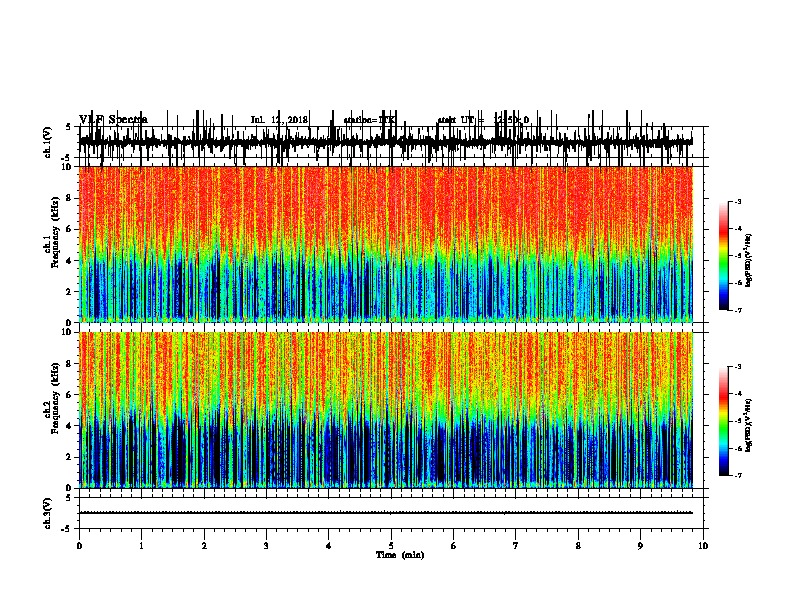792x612 pixels.
Task: Click the flat ch.3 waveform trace
Action: pyautogui.click(x=386, y=513)
